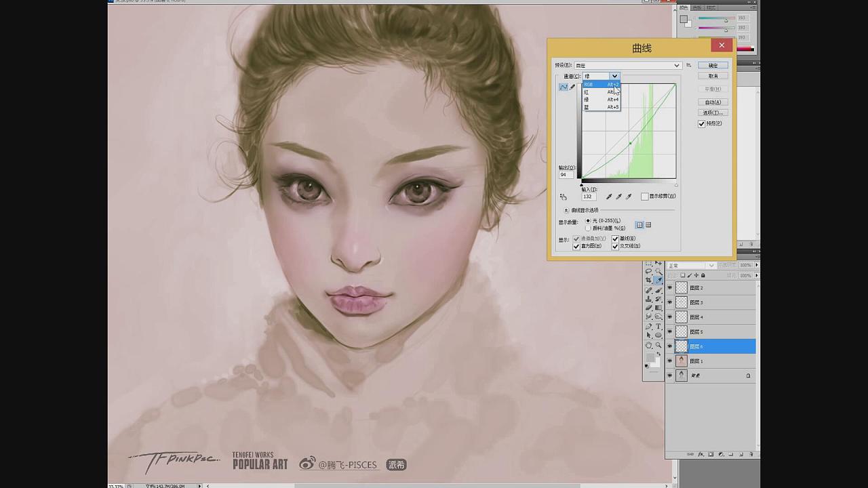Click the layer style fx icon
Viewport: 868px width, 488px height.
pos(701,454)
